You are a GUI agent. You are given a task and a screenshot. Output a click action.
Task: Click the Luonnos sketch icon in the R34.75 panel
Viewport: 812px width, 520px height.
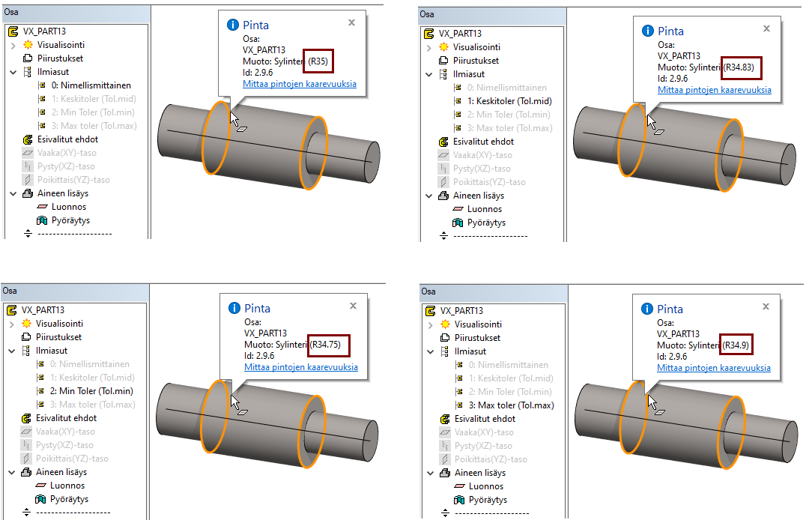pyautogui.click(x=41, y=486)
